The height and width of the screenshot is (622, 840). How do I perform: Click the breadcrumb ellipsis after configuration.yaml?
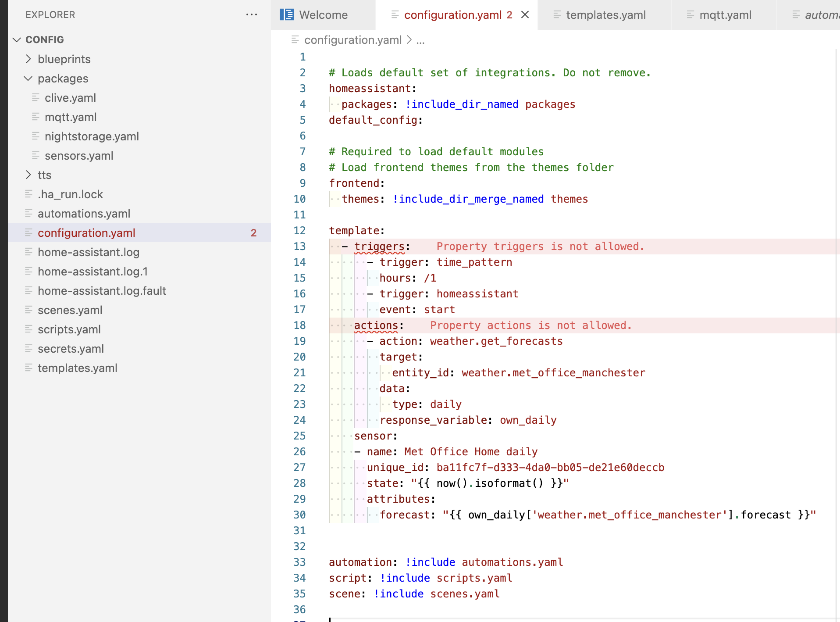click(420, 40)
